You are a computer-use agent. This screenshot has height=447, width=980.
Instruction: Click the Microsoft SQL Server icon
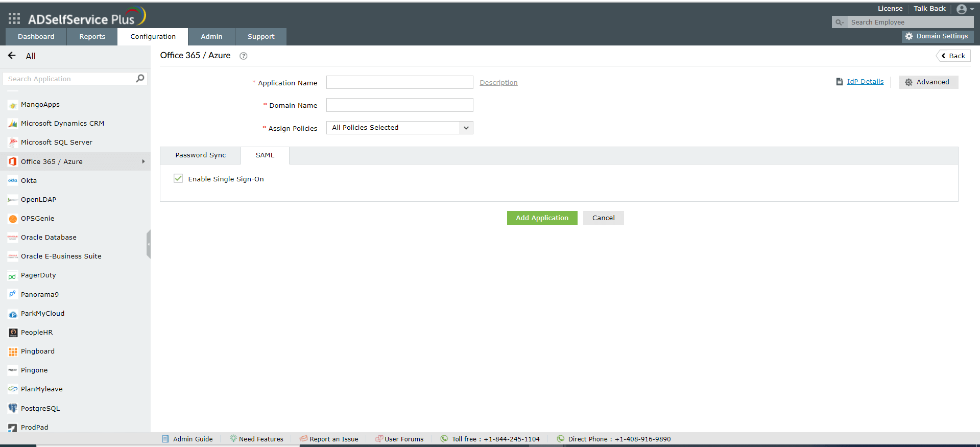[13, 143]
